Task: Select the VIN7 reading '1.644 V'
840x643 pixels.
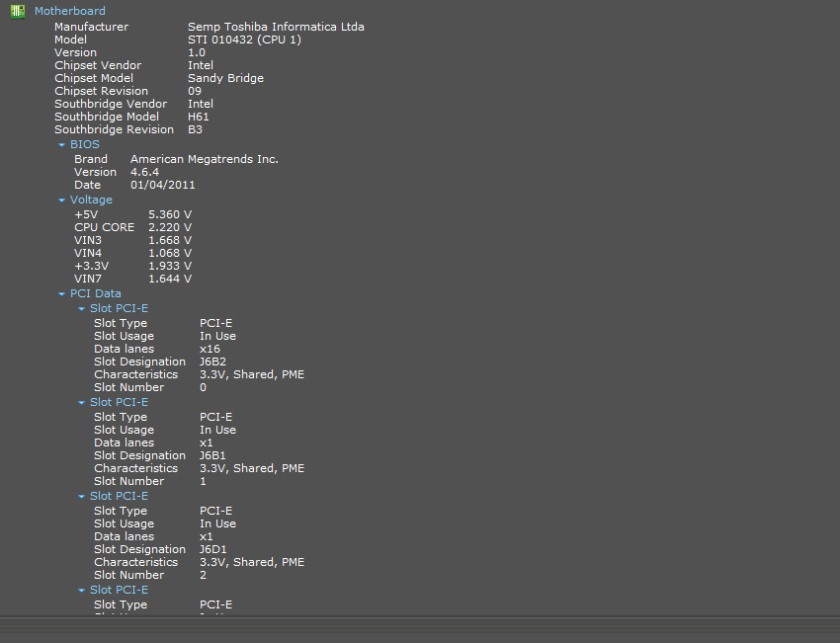Action: point(170,279)
